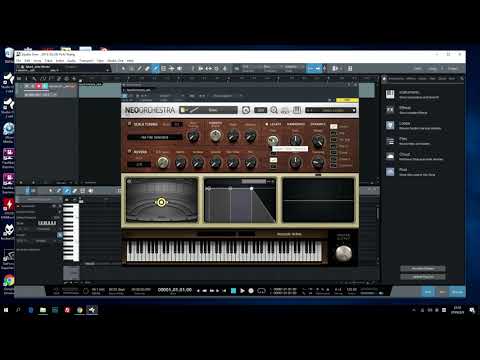Image resolution: width=480 pixels, height=360 pixels.
Task: Click the Return to Zero transport button
Action: 224,291
